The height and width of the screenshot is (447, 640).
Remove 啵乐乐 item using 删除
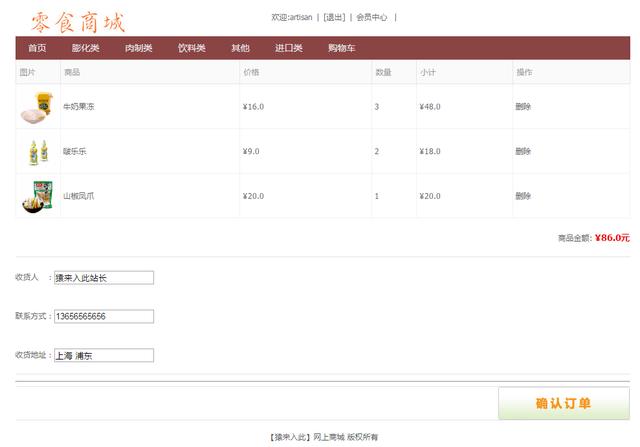(523, 151)
